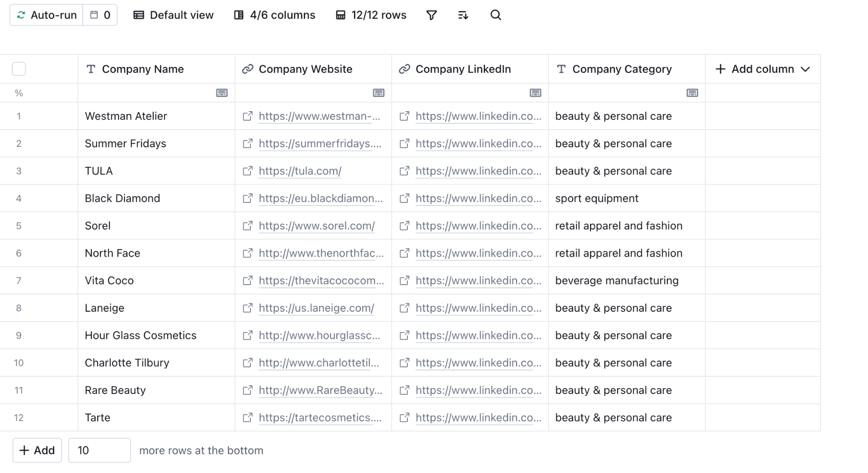The width and height of the screenshot is (868, 473).
Task: Select the sport equipment category cell
Action: pyautogui.click(x=627, y=198)
